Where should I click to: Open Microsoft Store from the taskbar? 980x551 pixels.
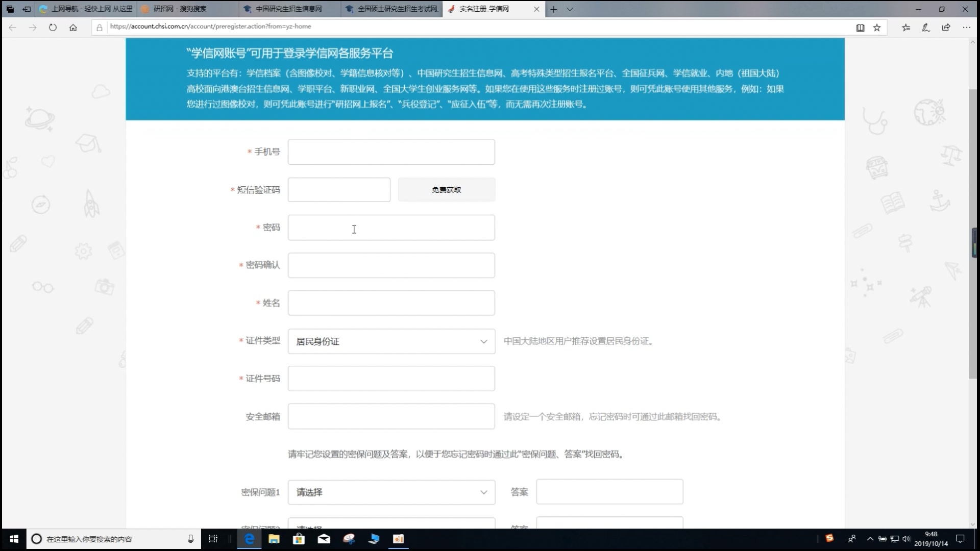299,539
